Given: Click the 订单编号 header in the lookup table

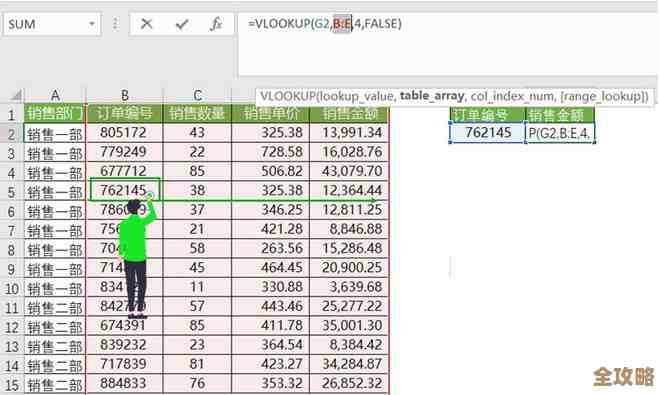Looking at the screenshot, I should pos(488,114).
